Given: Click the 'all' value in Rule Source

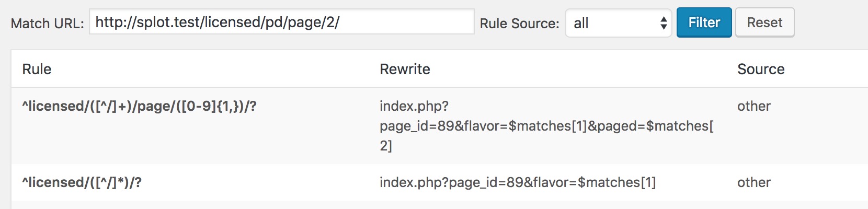Looking at the screenshot, I should pos(581,23).
